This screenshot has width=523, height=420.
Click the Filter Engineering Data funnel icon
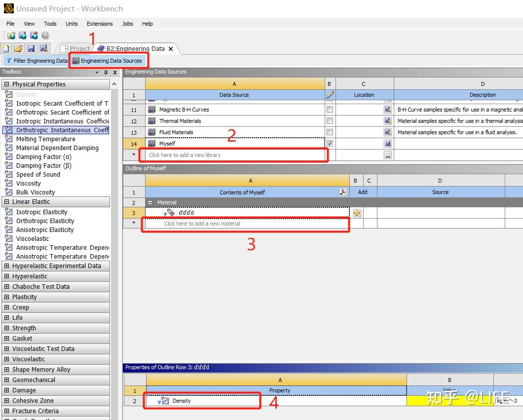click(9, 61)
